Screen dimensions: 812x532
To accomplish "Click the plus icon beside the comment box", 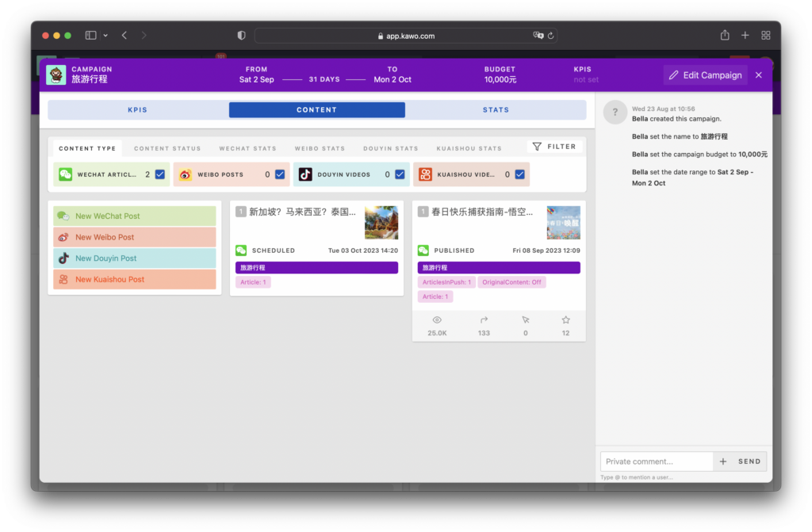I will 723,461.
